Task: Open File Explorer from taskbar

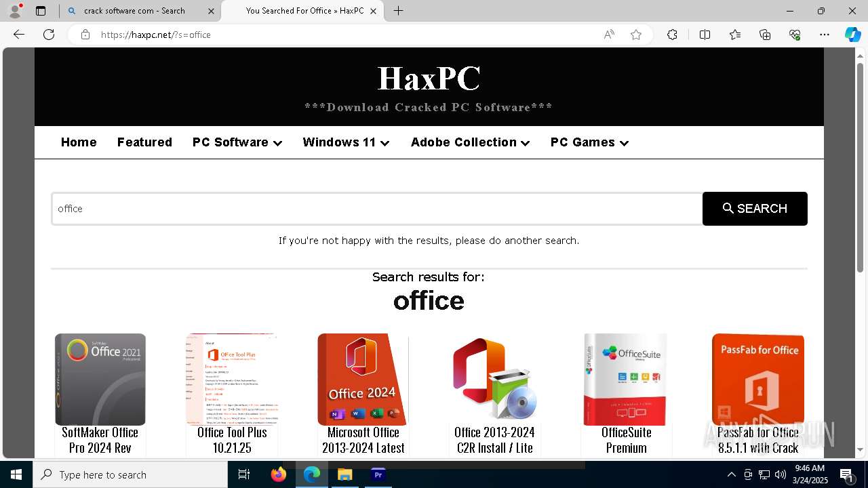Action: [345, 474]
